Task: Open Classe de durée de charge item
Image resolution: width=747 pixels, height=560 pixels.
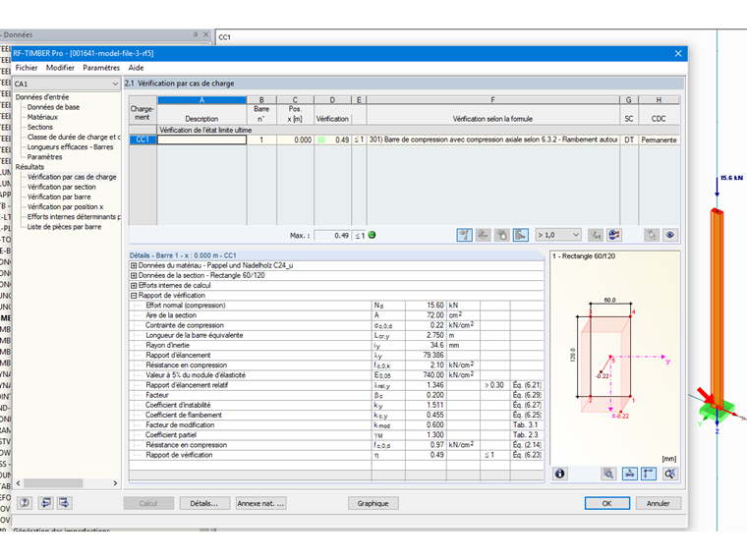Action: click(74, 138)
